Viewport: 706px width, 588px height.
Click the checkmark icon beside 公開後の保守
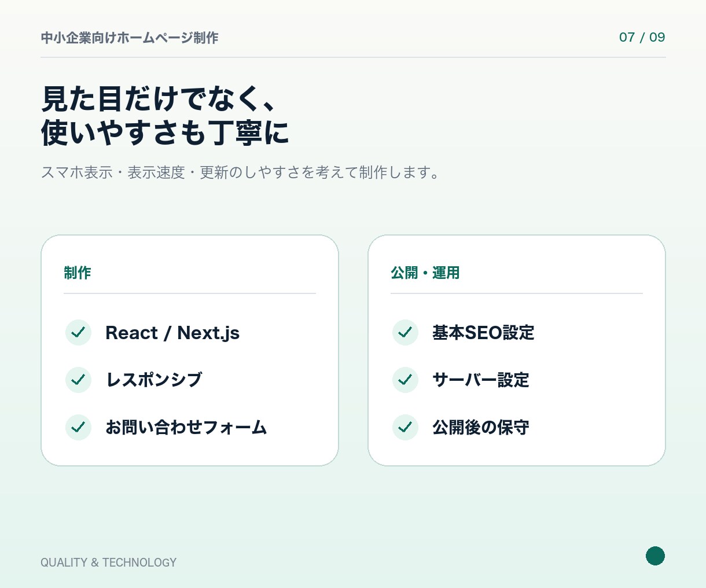[405, 428]
